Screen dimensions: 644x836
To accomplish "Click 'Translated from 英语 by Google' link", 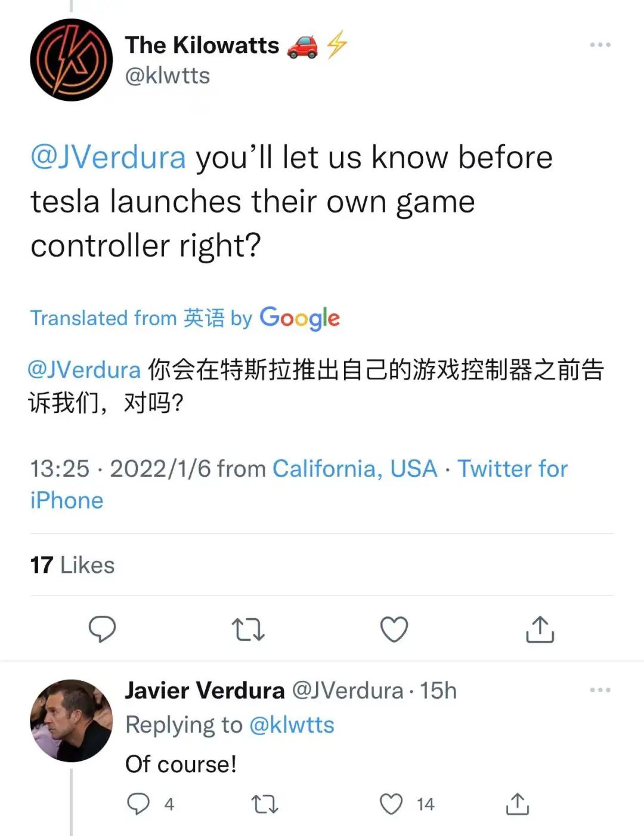I will pyautogui.click(x=185, y=318).
